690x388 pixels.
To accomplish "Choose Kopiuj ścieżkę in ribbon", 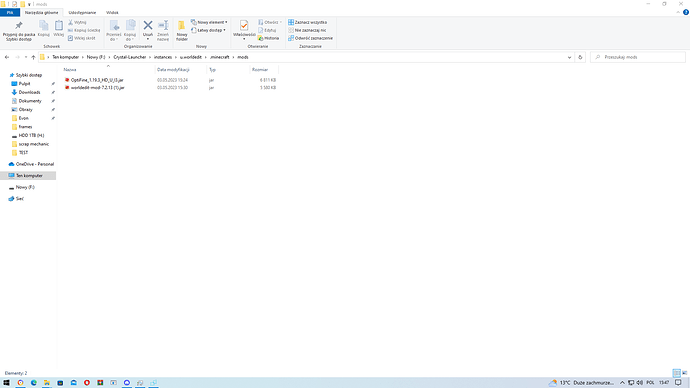I will click(84, 30).
